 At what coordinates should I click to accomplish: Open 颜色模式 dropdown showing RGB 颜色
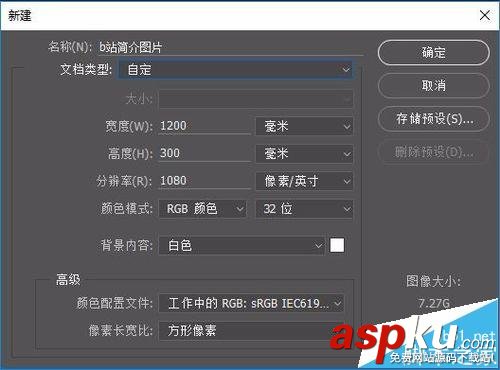203,209
